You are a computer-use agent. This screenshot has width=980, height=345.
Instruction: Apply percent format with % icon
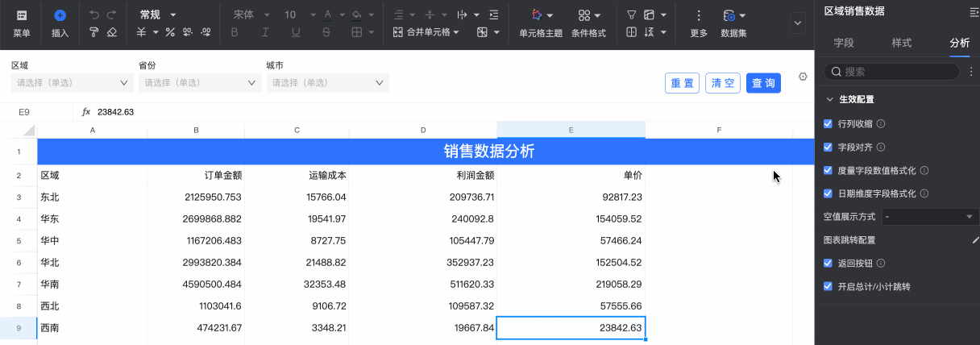170,32
